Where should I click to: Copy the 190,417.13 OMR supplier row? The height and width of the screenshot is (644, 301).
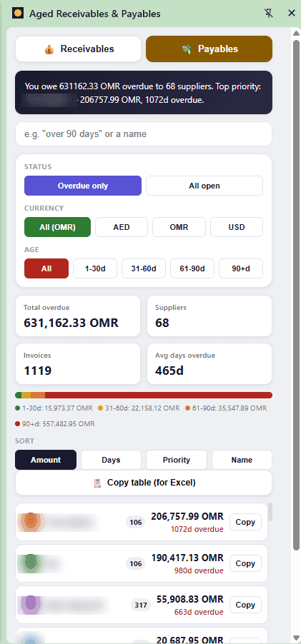point(245,563)
